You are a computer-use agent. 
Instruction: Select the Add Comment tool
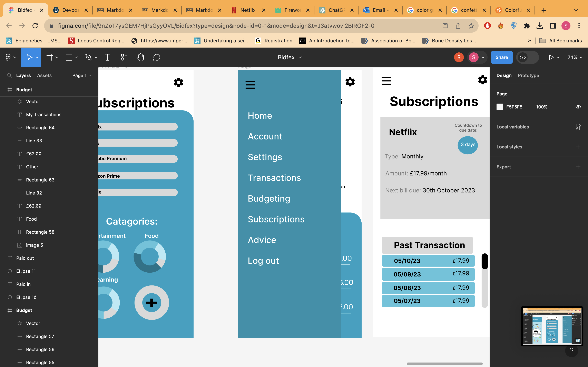coord(156,57)
